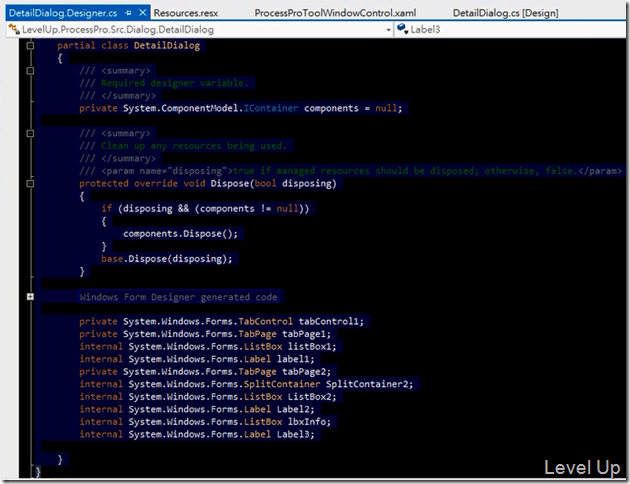Click the class icon beside LevelUp.ProcessPro namespace
The width and height of the screenshot is (630, 484).
coord(14,29)
